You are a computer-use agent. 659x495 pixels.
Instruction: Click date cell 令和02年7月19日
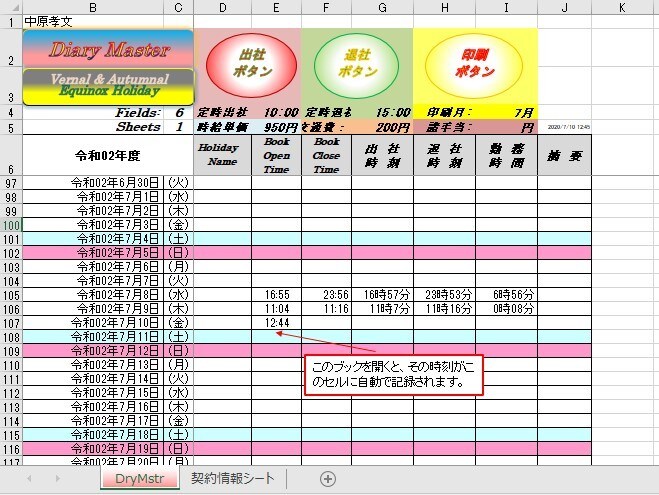pyautogui.click(x=93, y=449)
